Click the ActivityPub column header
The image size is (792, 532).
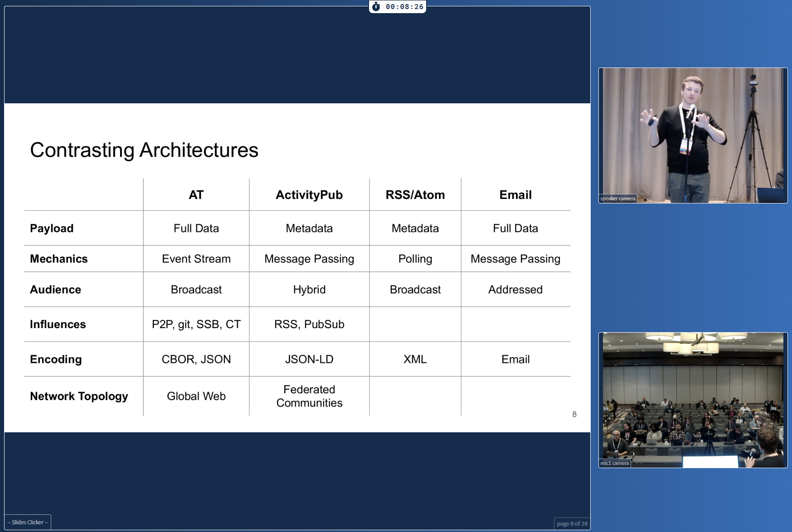pos(309,195)
